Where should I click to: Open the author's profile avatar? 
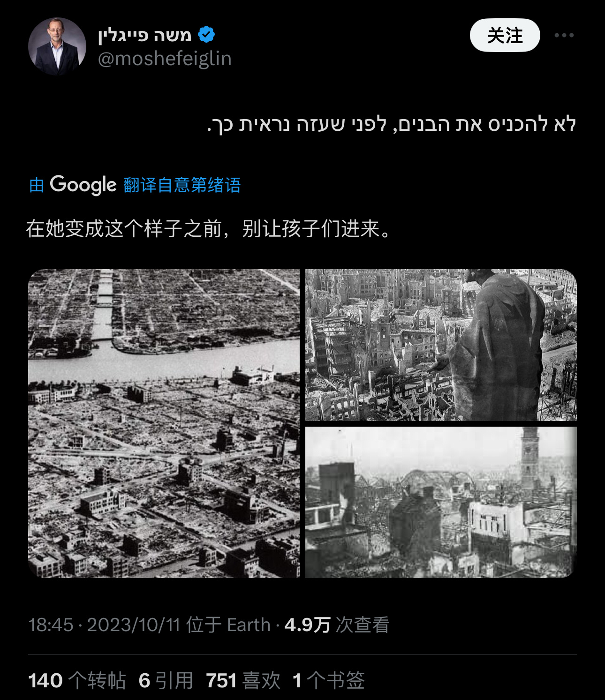(57, 46)
